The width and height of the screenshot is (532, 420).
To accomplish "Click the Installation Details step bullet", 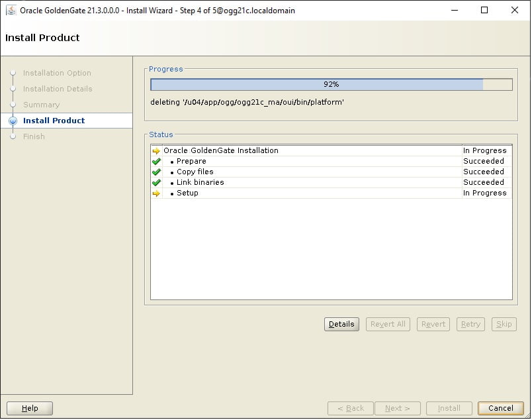I will click(x=13, y=89).
